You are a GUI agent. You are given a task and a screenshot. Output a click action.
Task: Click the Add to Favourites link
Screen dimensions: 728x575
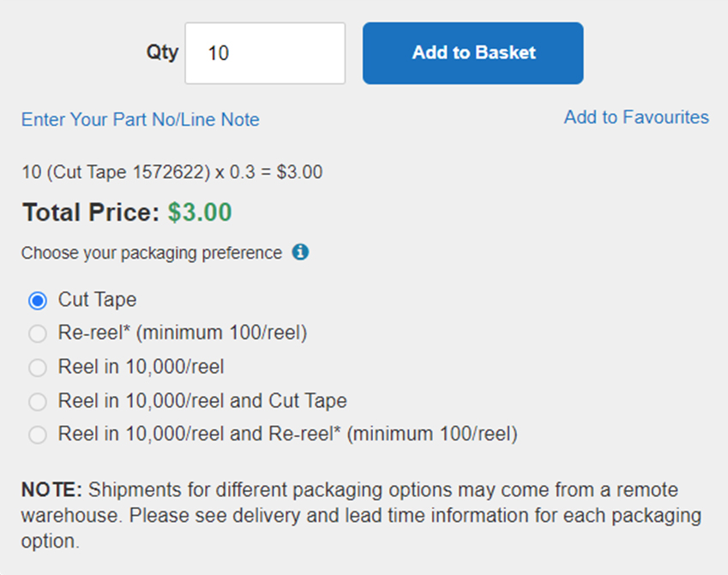(x=636, y=117)
